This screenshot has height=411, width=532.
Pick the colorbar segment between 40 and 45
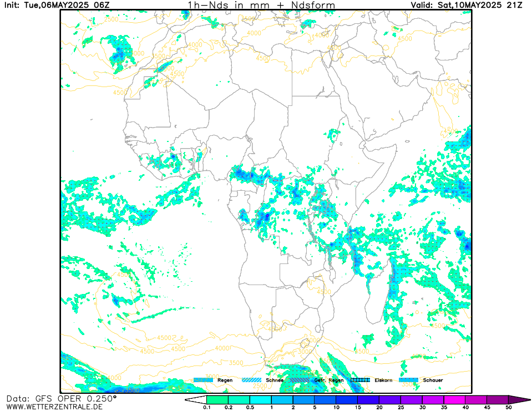[476, 400]
